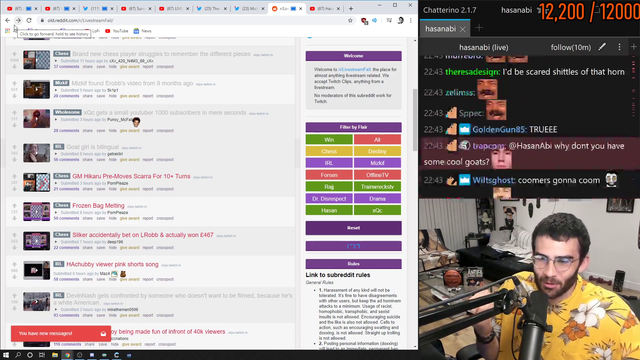The width and height of the screenshot is (640, 360).
Task: Open 22 comments on the Sliker post
Action: coord(66,248)
